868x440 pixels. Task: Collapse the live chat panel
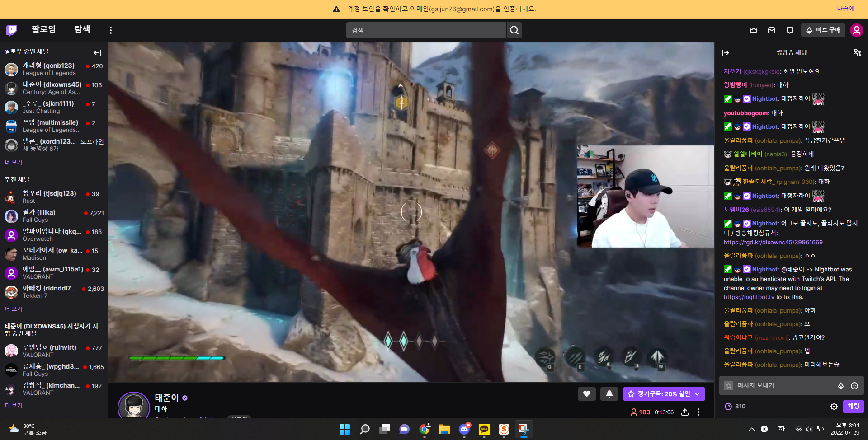[726, 53]
